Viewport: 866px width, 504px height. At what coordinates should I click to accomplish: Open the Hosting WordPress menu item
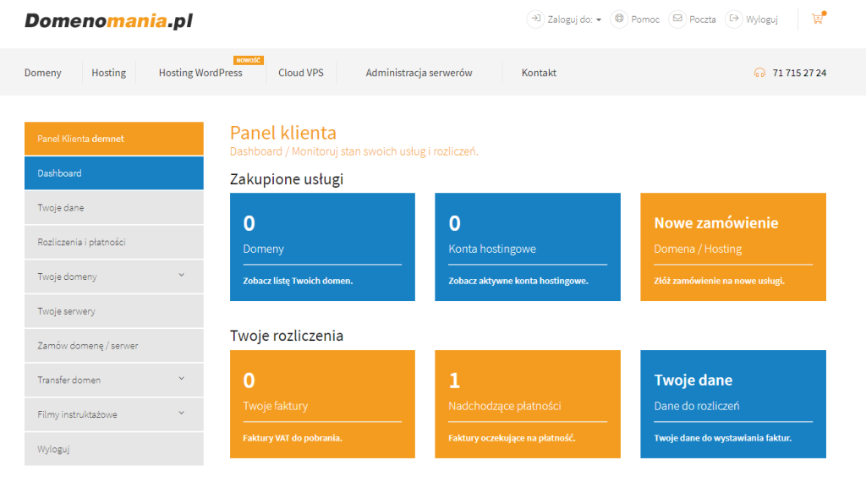pyautogui.click(x=200, y=73)
